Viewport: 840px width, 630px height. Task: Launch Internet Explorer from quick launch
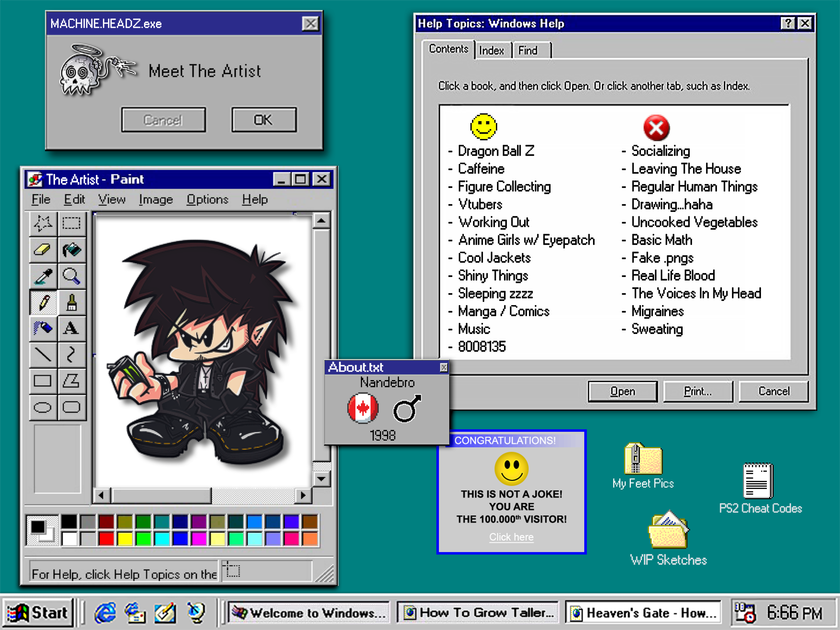point(105,613)
